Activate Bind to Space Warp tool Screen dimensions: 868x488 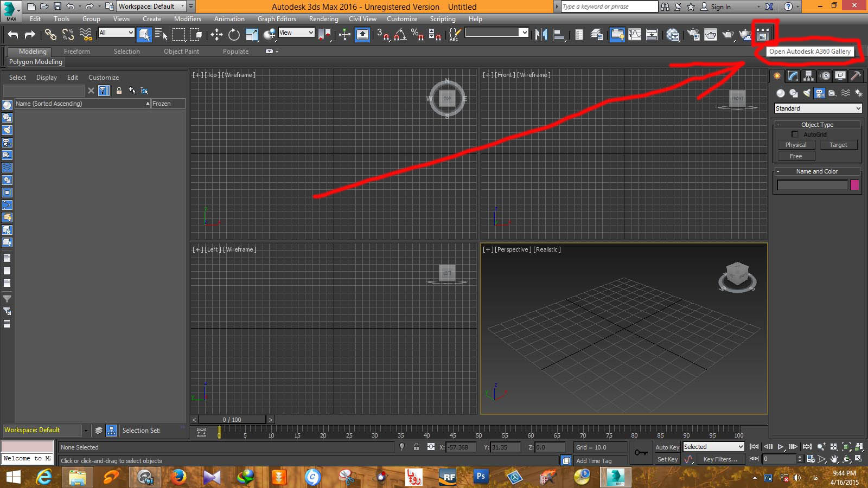[x=86, y=35]
